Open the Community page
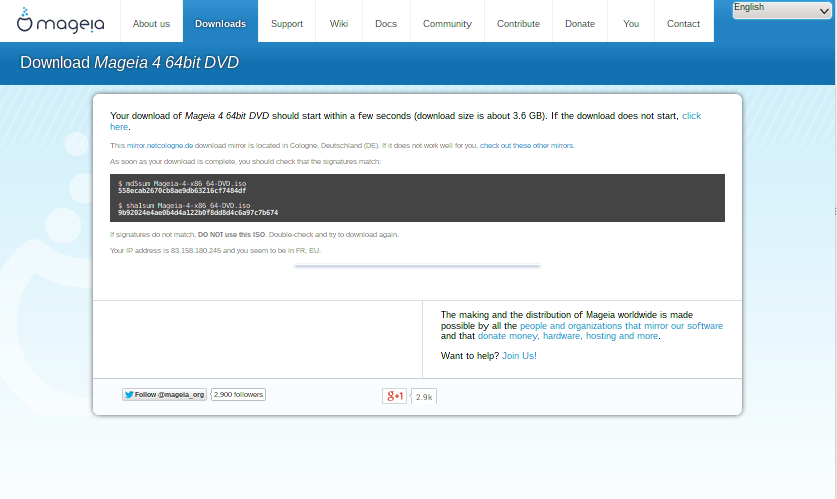The height and width of the screenshot is (499, 837). [447, 23]
